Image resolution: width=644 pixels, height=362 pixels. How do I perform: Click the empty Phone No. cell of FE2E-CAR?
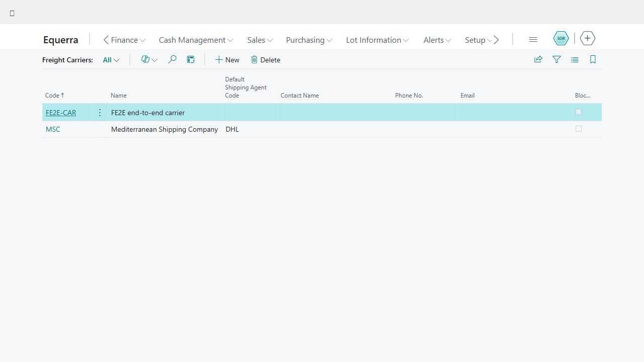425,113
